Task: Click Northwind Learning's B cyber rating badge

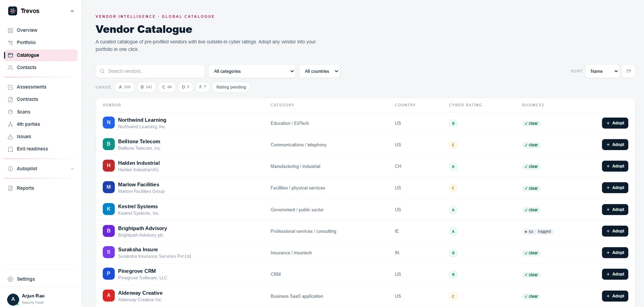Action: pos(453,124)
